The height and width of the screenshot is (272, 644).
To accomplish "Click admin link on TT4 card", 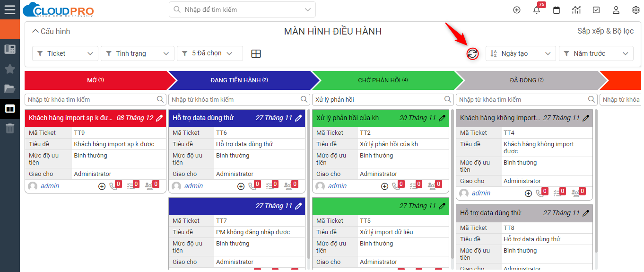I will click(x=481, y=193).
